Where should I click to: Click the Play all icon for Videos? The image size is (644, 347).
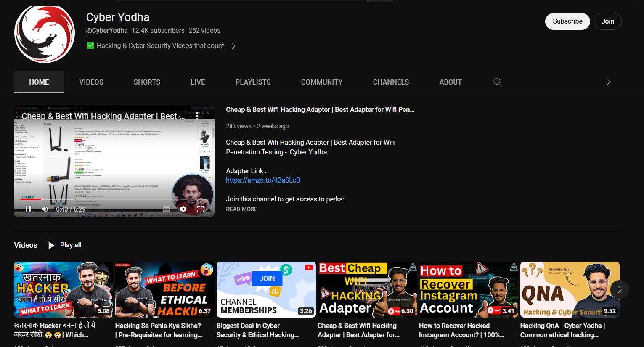51,245
